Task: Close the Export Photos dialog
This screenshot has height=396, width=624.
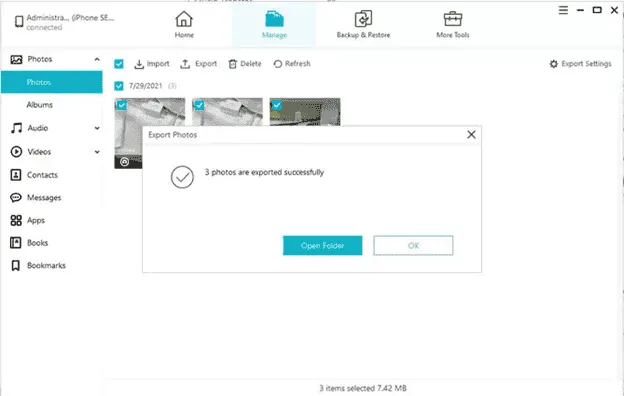Action: (471, 135)
